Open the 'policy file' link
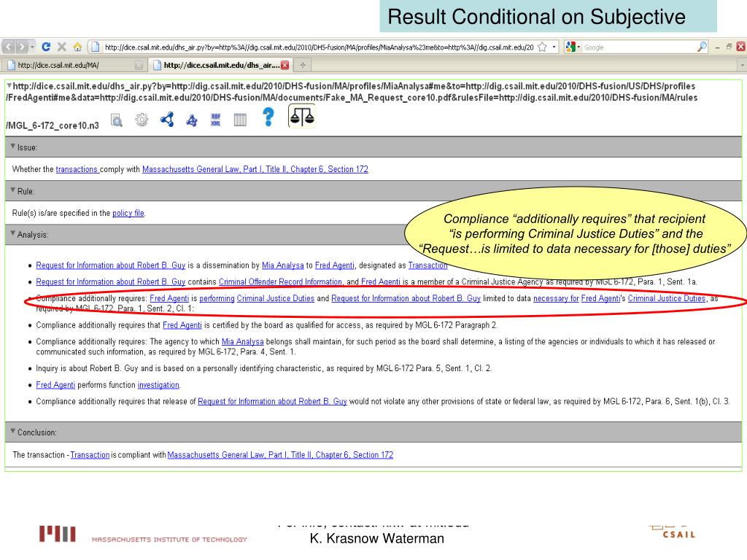Image resolution: width=747 pixels, height=560 pixels. coord(128,214)
